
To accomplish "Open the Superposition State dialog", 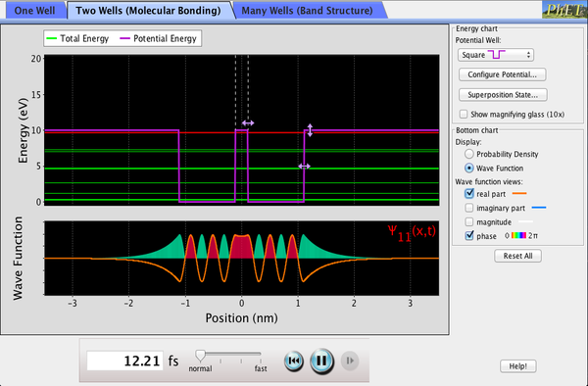I will pos(503,95).
